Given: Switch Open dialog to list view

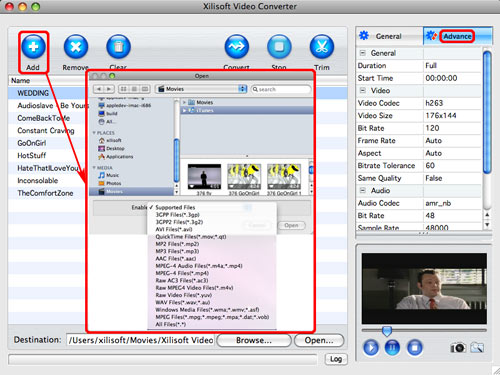Looking at the screenshot, I should click(x=134, y=89).
